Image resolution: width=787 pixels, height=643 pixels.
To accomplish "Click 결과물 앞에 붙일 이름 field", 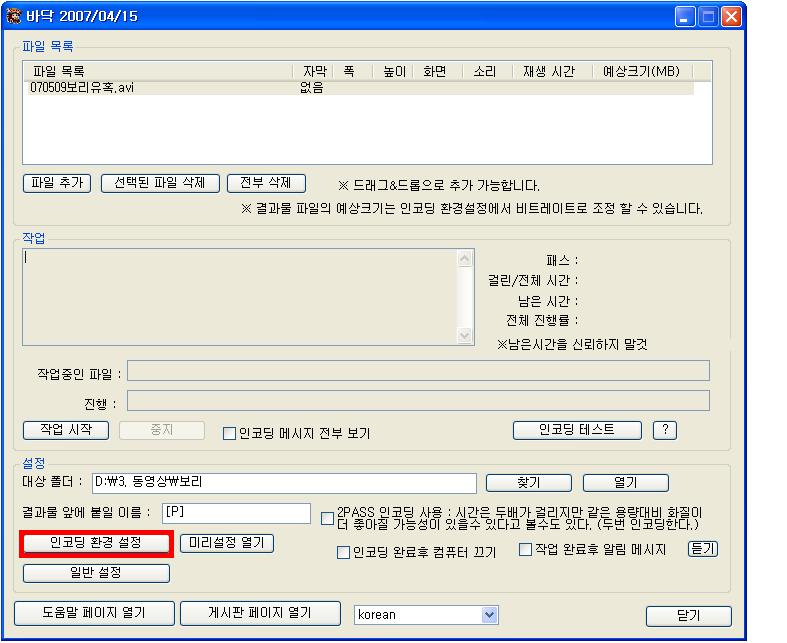I will point(236,513).
